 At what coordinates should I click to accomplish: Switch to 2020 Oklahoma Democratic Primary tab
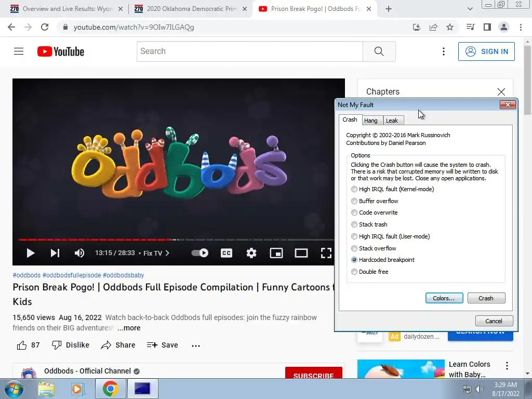pyautogui.click(x=191, y=9)
